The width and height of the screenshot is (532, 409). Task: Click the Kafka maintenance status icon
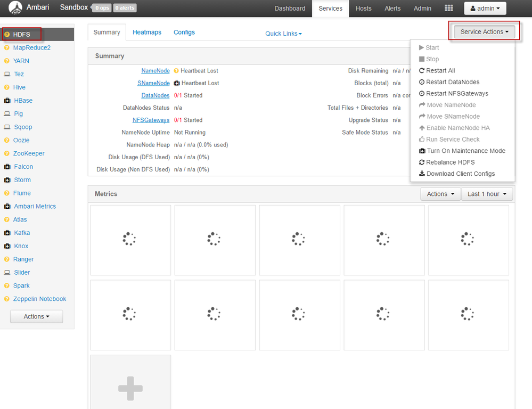click(7, 233)
